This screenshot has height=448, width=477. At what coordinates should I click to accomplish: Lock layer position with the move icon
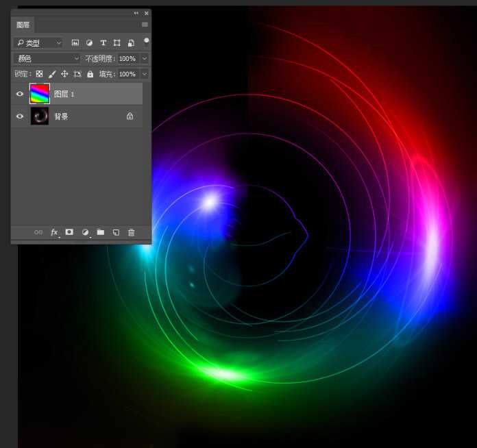pos(64,74)
